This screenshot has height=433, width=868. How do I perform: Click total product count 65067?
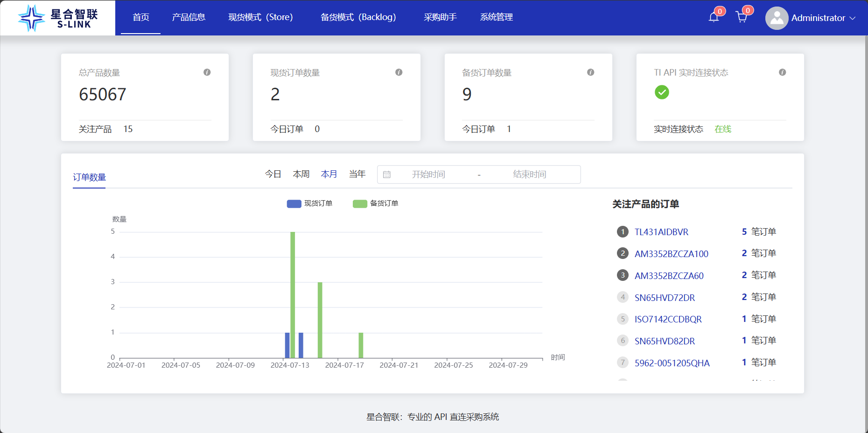(x=103, y=94)
